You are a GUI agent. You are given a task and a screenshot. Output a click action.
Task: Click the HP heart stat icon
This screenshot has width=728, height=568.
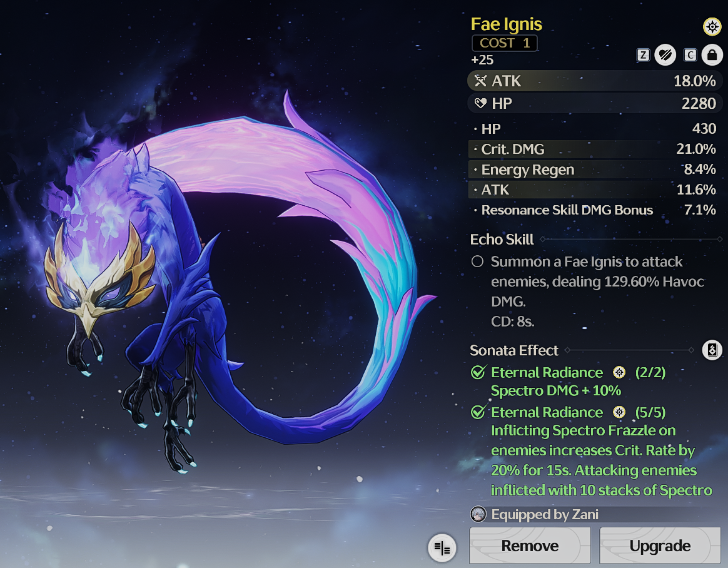click(480, 103)
